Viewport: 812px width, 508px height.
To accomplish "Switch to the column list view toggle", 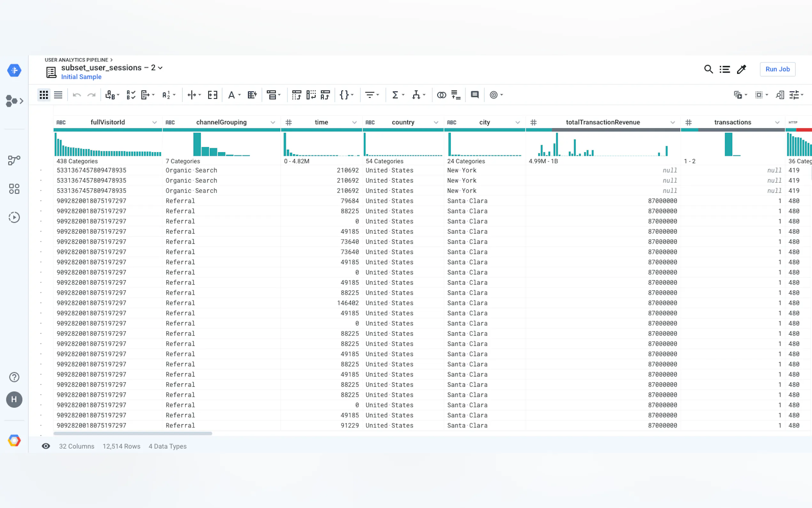I will point(58,95).
